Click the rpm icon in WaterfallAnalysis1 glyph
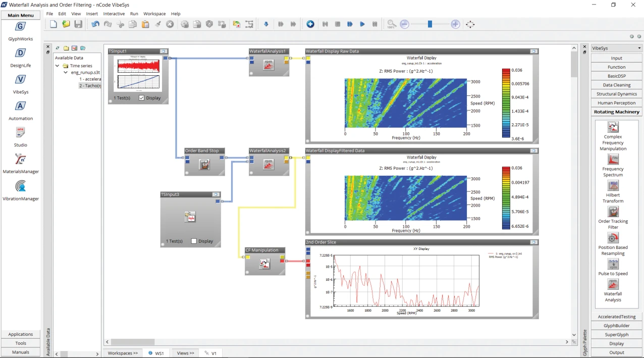The height and width of the screenshot is (358, 644). [x=269, y=65]
